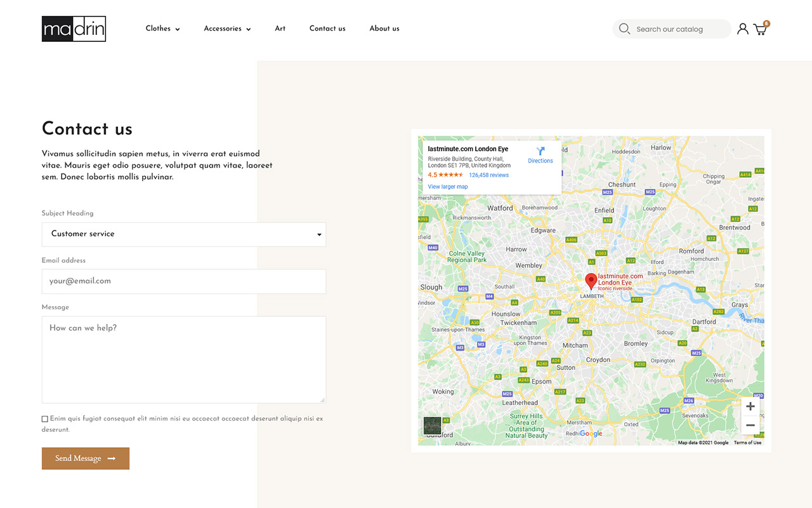The width and height of the screenshot is (812, 508).
Task: Expand the Clothes menu
Action: pos(162,29)
